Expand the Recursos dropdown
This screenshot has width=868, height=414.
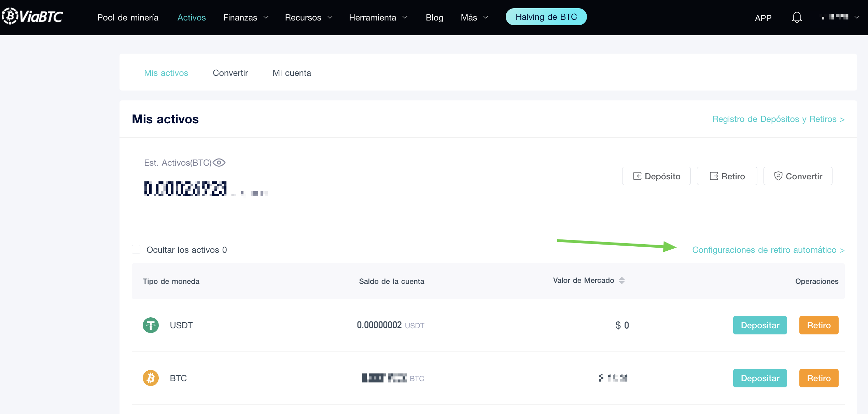point(309,17)
